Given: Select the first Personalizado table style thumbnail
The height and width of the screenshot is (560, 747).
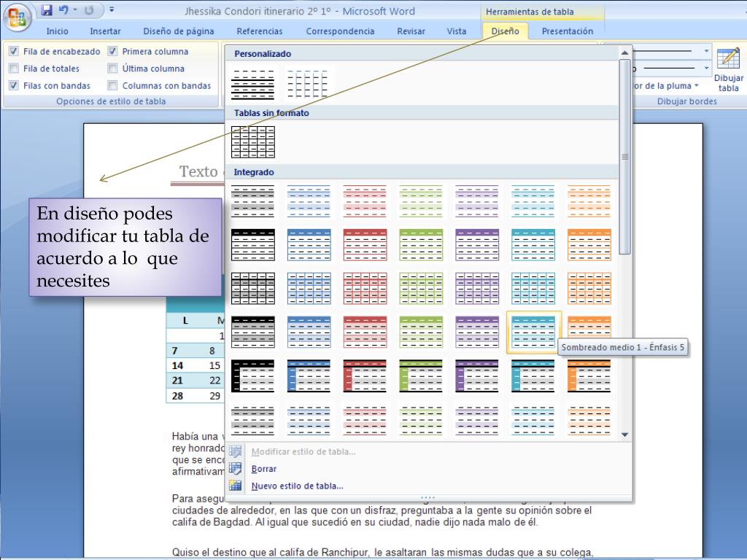Looking at the screenshot, I should pos(253,84).
